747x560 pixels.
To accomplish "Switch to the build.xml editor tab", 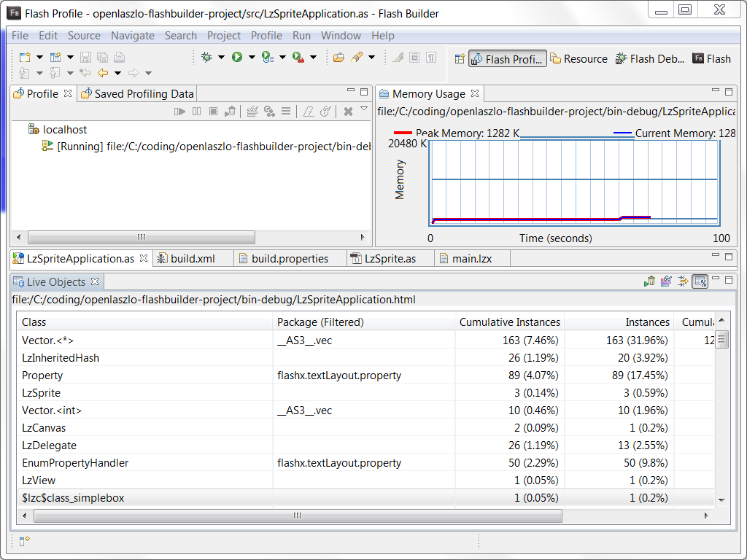I will click(x=193, y=259).
